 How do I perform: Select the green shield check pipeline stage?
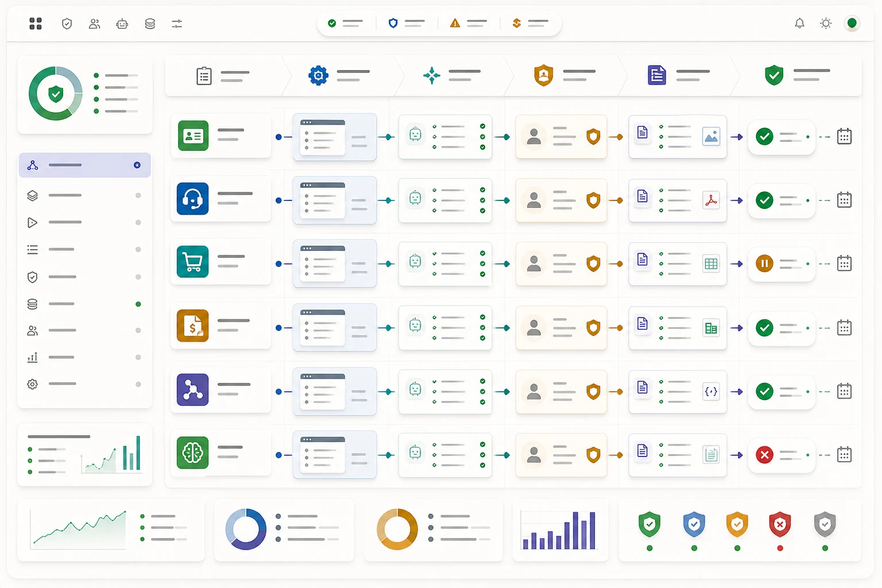798,76
